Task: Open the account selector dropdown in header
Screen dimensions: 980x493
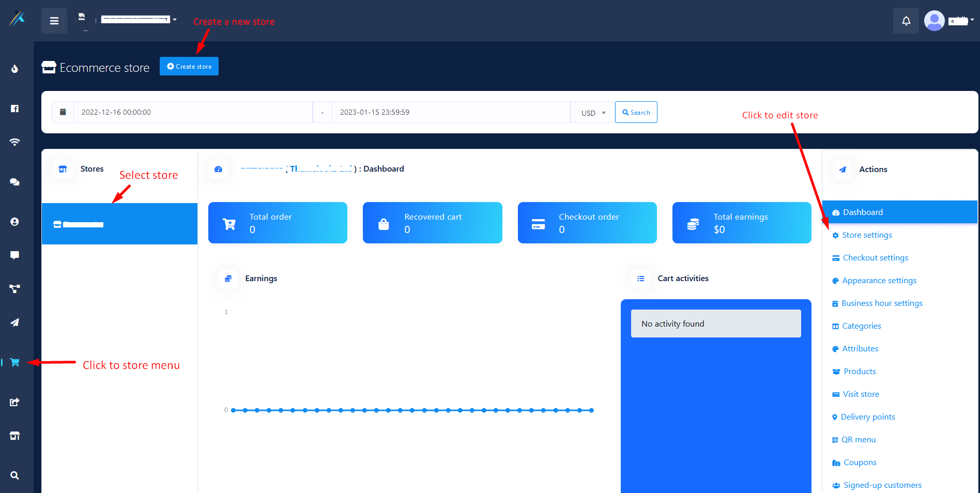Action: [x=137, y=20]
